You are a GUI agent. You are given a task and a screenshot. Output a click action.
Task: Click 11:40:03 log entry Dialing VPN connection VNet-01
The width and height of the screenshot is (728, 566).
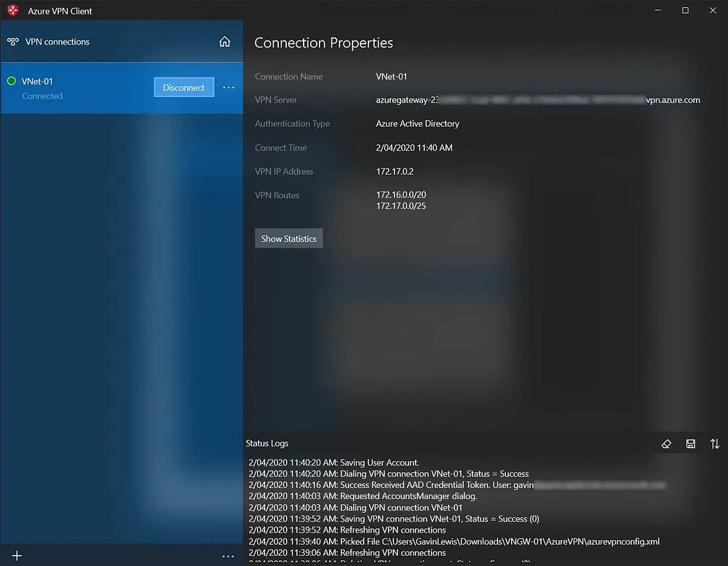(x=356, y=508)
